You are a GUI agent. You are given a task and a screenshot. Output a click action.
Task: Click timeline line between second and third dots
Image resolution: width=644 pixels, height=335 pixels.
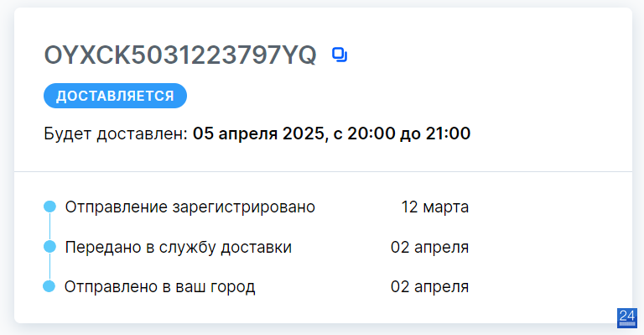[49, 266]
